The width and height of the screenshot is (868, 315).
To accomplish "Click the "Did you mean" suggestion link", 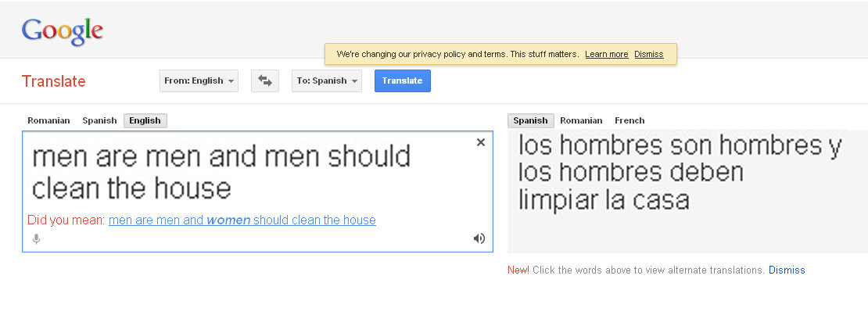I will [x=242, y=220].
